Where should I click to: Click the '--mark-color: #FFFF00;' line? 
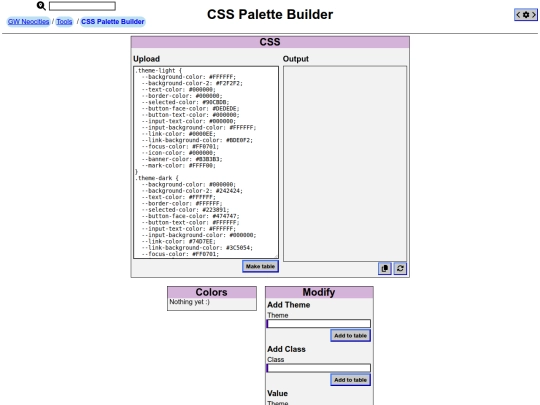click(179, 165)
